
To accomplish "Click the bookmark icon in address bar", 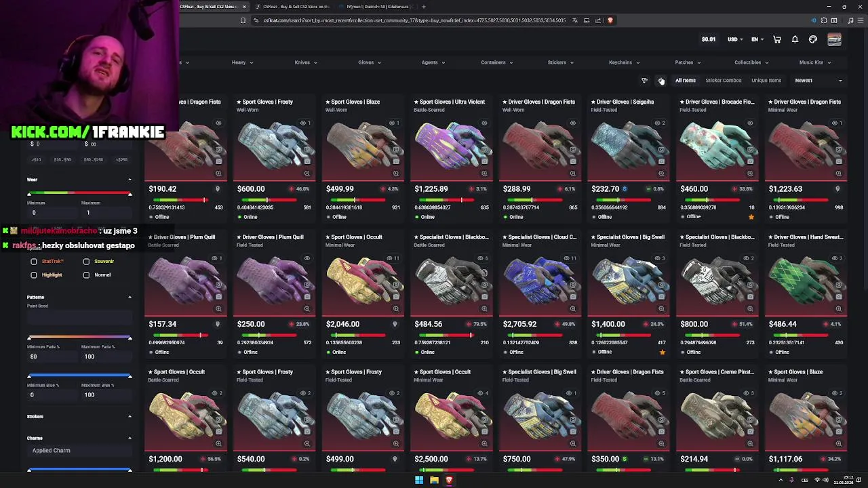I will tap(243, 20).
